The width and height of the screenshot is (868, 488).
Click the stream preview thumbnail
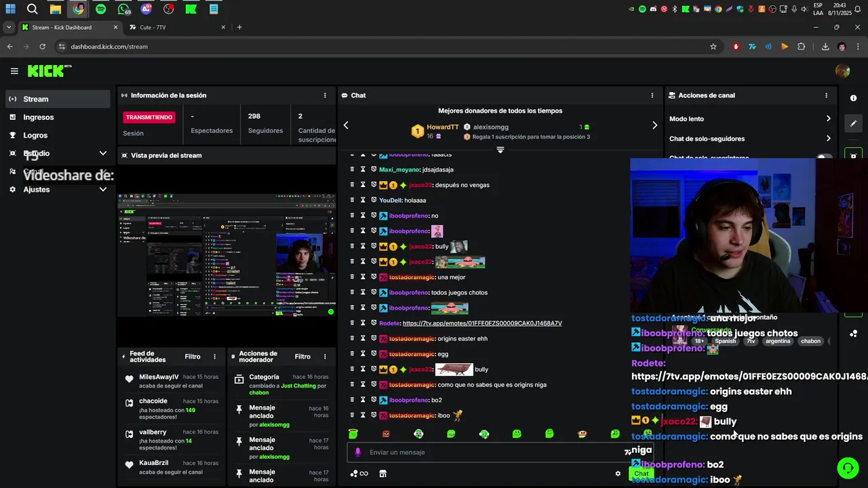pos(226,255)
